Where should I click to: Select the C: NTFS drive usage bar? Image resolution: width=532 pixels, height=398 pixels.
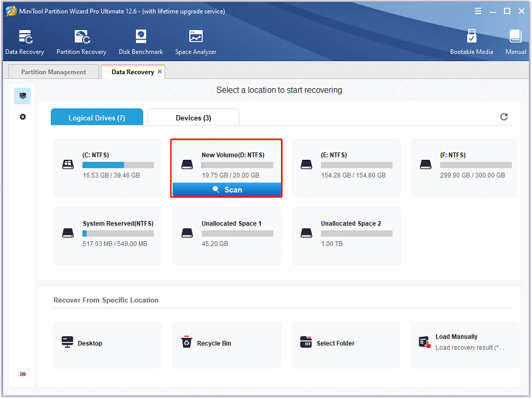(x=118, y=165)
